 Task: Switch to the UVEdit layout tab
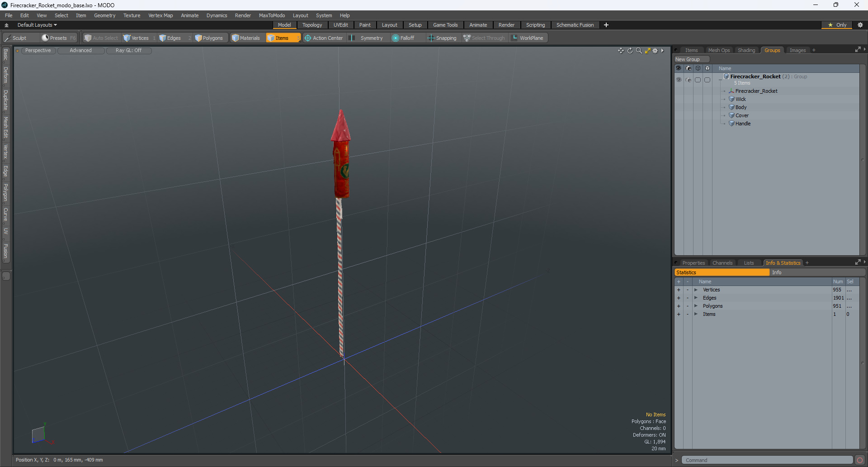(x=340, y=25)
